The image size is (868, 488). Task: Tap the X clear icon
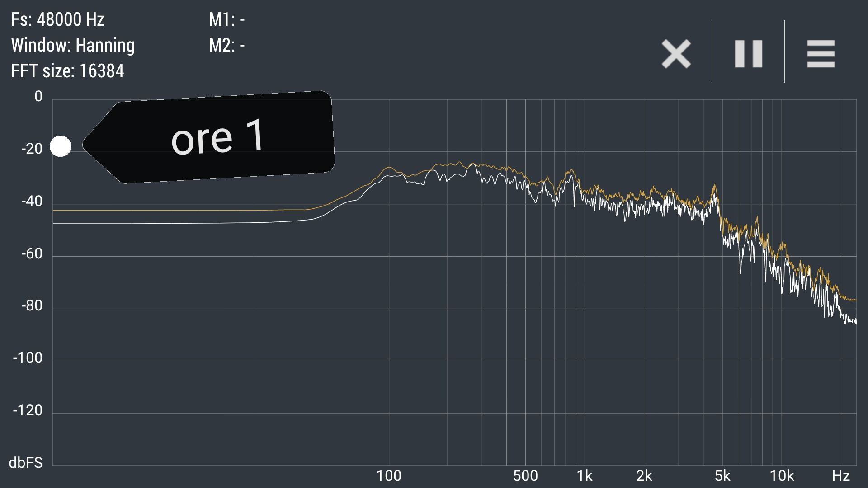tap(676, 54)
